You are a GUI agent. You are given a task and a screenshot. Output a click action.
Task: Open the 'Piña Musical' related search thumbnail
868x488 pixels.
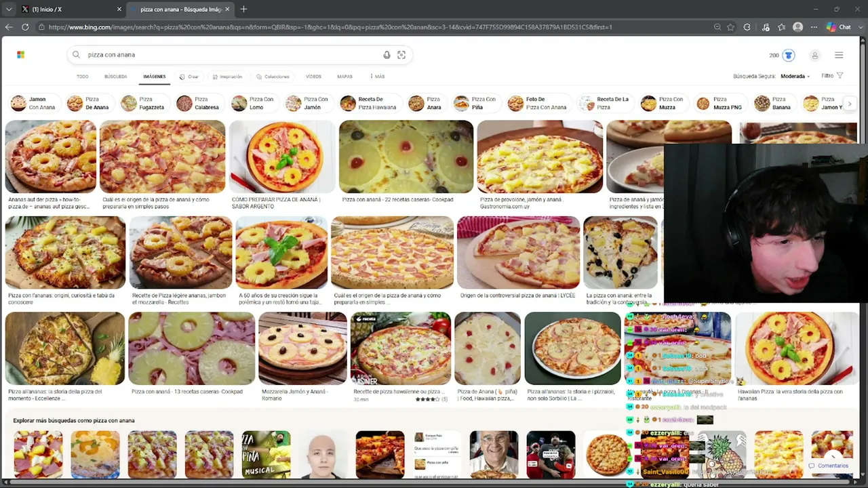pyautogui.click(x=266, y=455)
